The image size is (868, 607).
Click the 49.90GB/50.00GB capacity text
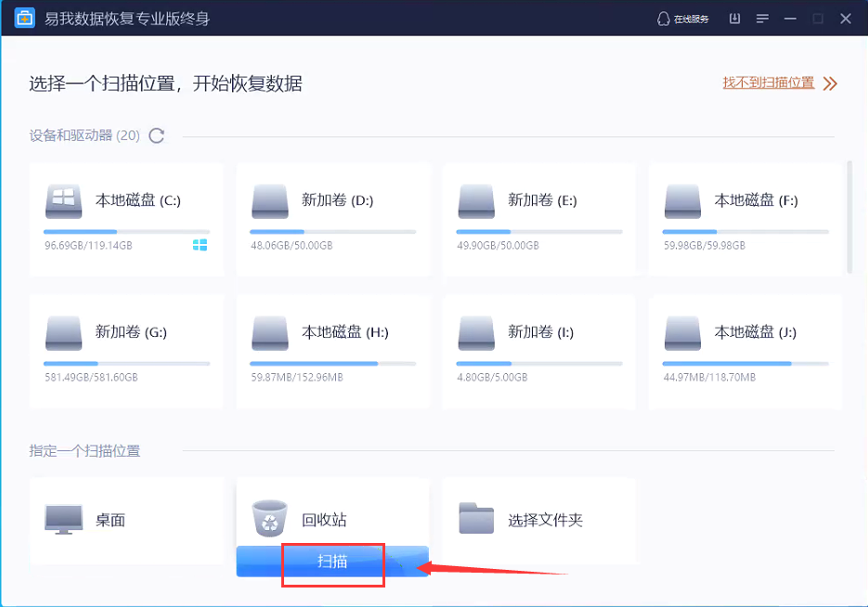coord(498,245)
